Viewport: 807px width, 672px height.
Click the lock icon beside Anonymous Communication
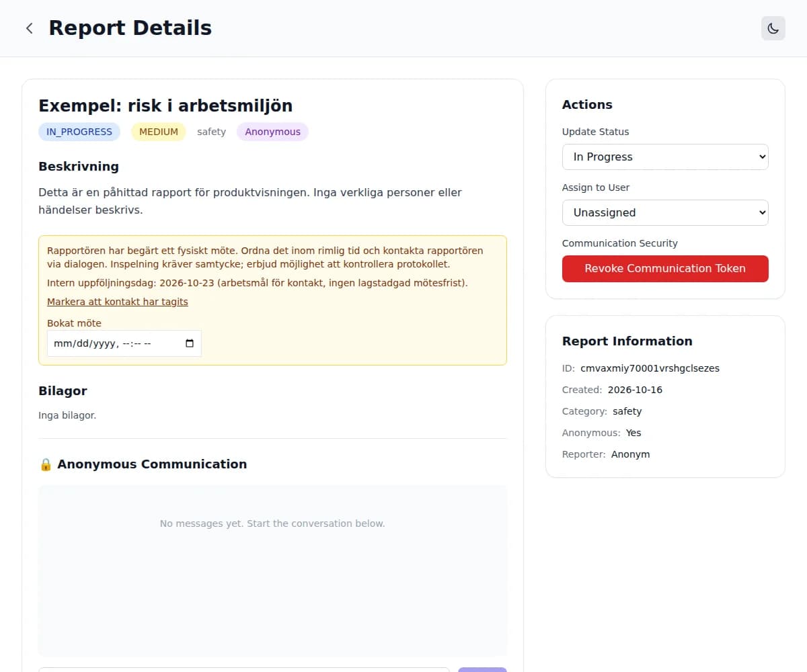tap(46, 464)
